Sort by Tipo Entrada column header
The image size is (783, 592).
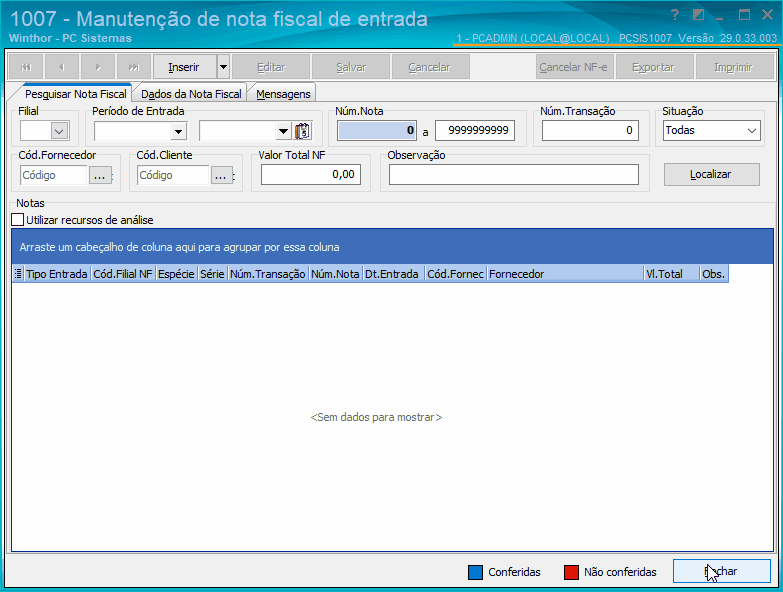point(57,274)
